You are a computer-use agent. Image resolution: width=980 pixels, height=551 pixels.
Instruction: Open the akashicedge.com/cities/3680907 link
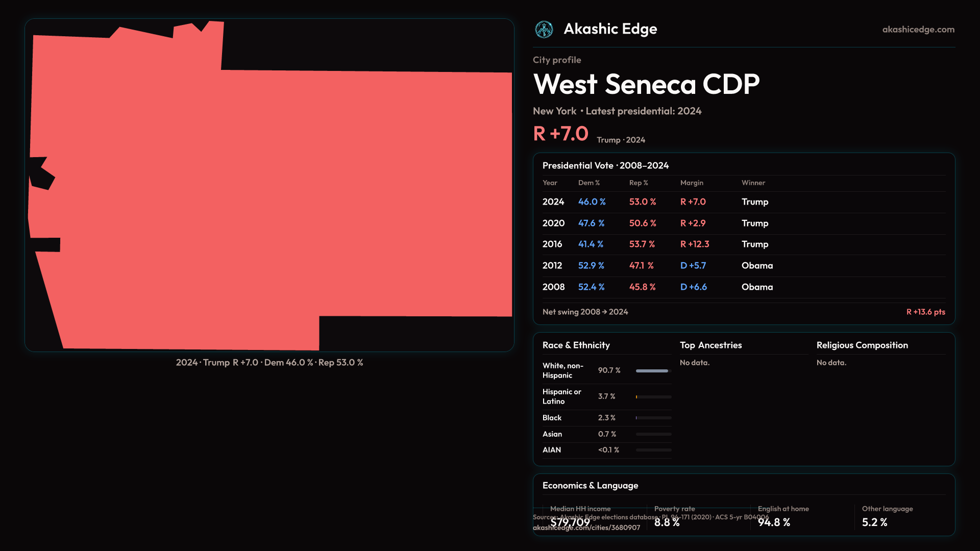point(586,528)
